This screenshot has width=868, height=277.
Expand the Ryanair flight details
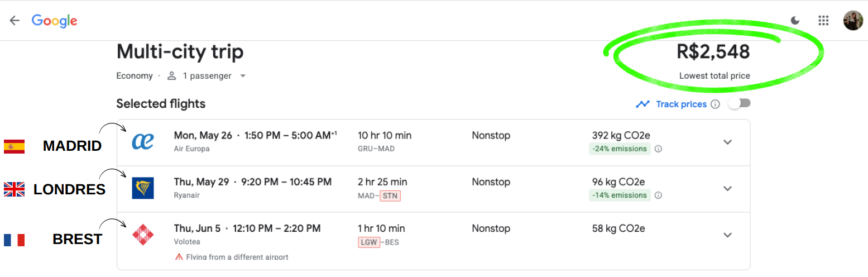pos(727,189)
